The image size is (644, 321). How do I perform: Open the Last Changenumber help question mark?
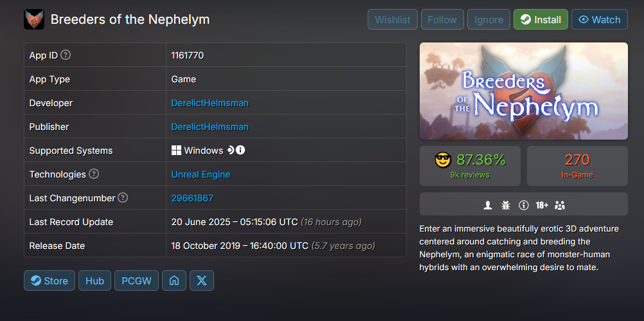pyautogui.click(x=123, y=197)
